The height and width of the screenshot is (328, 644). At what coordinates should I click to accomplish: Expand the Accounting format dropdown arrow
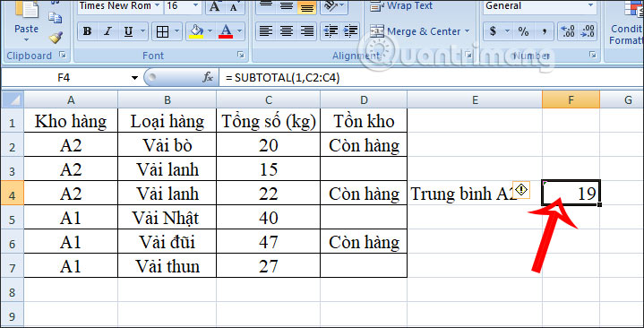pyautogui.click(x=507, y=31)
